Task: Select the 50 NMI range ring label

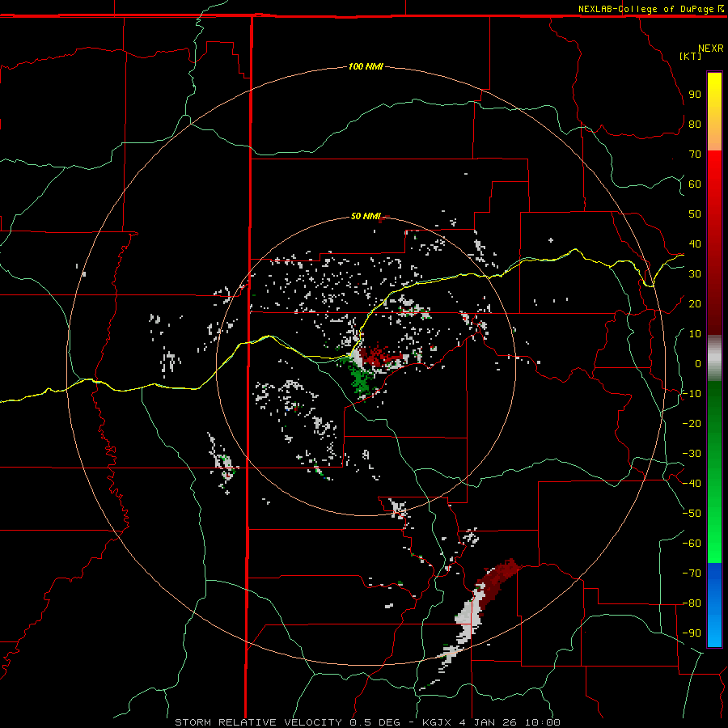Action: tap(366, 216)
